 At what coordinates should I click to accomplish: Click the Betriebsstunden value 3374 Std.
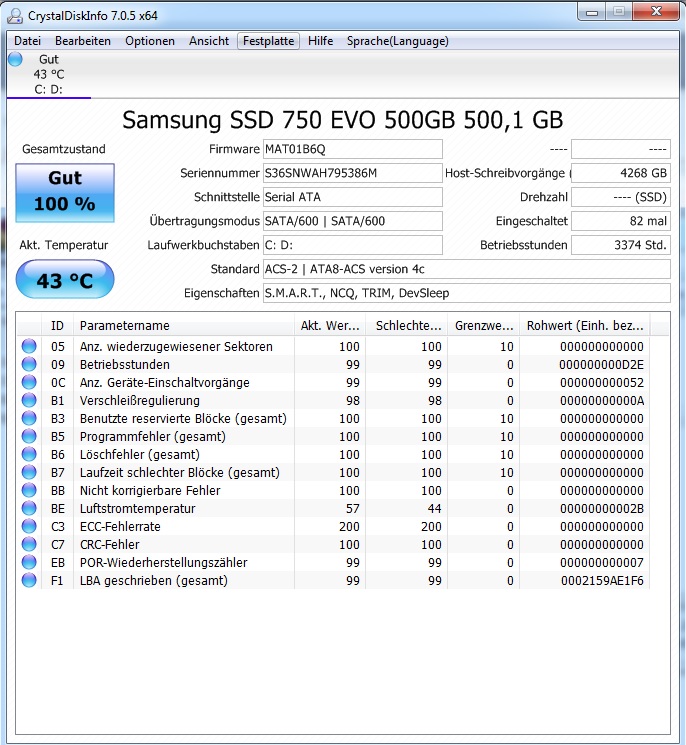[620, 245]
